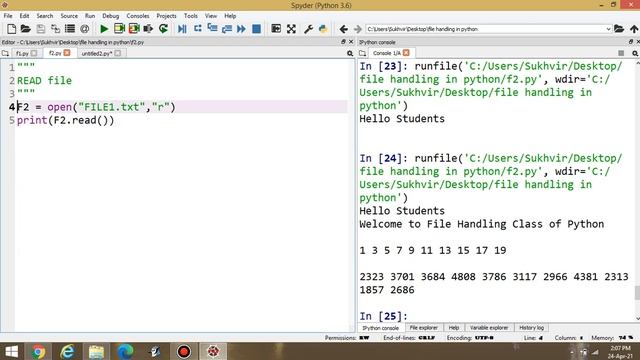Close the untitled2.py editor tab

[118, 53]
